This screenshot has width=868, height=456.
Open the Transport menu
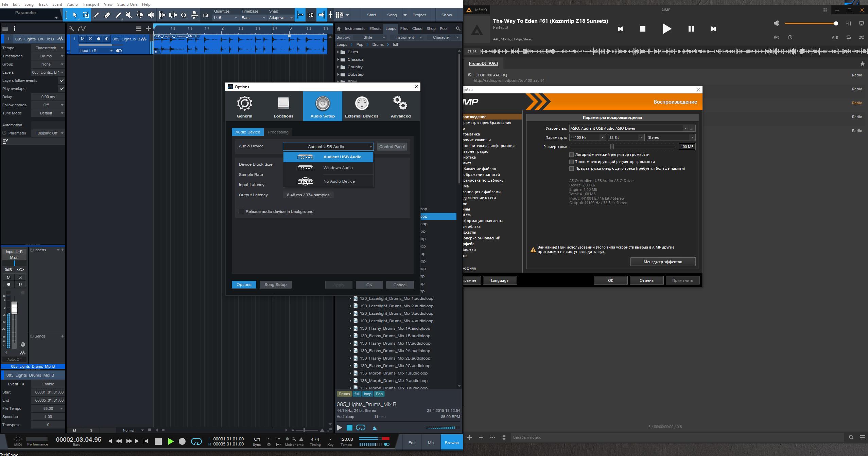pos(91,4)
